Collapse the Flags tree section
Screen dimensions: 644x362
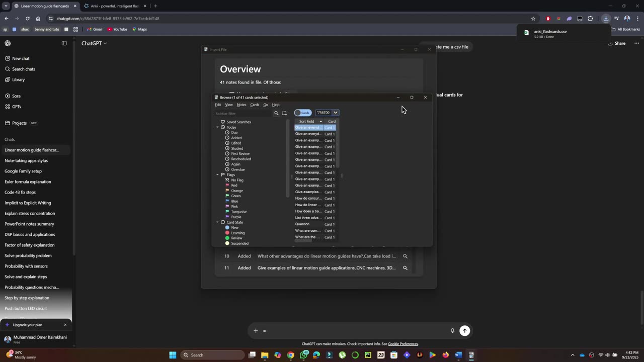pos(217,174)
